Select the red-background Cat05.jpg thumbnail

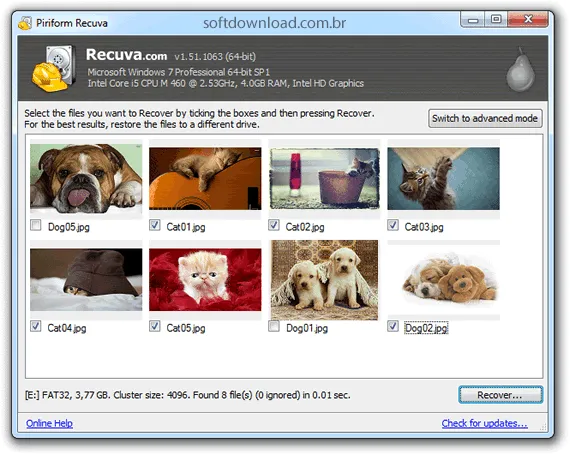tap(205, 279)
